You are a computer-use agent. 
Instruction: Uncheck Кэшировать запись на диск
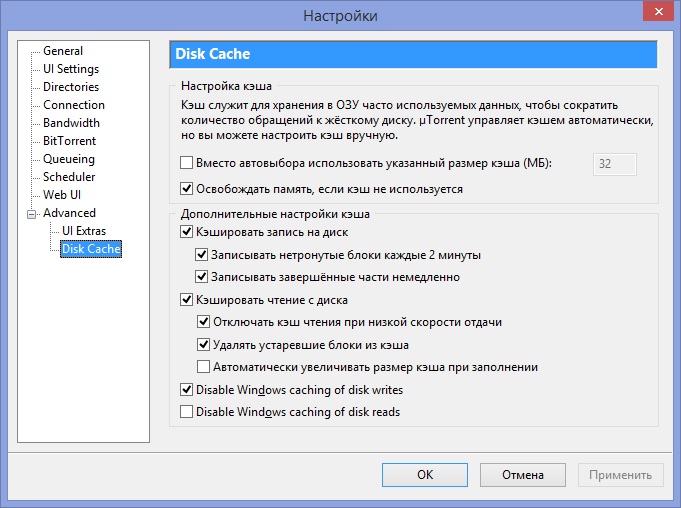point(186,232)
